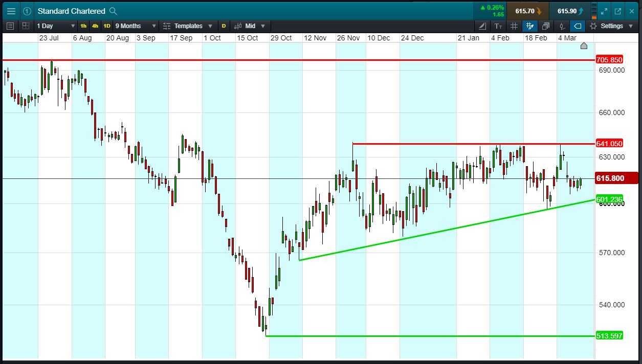Screen dimensions: 642x364
Task: Open the Settings menu
Action: pos(612,26)
